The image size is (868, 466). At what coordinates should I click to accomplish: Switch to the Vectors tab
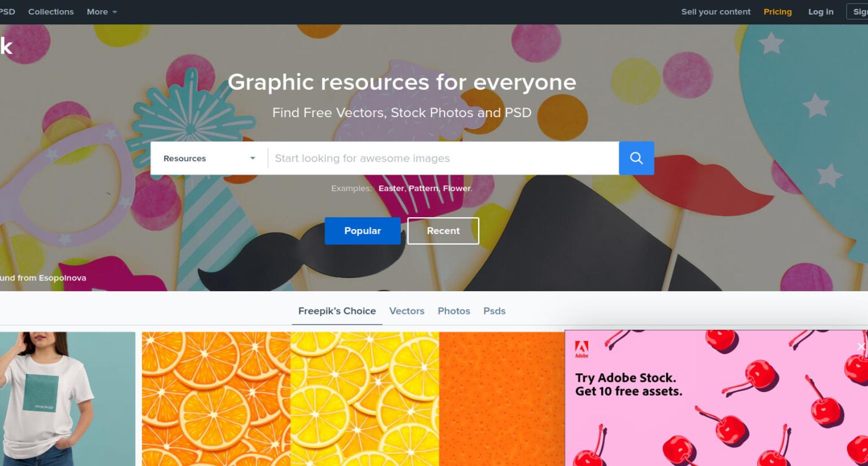pyautogui.click(x=406, y=311)
